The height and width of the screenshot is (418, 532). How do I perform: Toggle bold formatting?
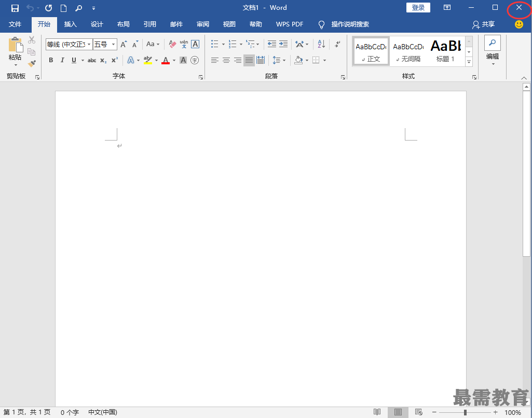click(51, 60)
